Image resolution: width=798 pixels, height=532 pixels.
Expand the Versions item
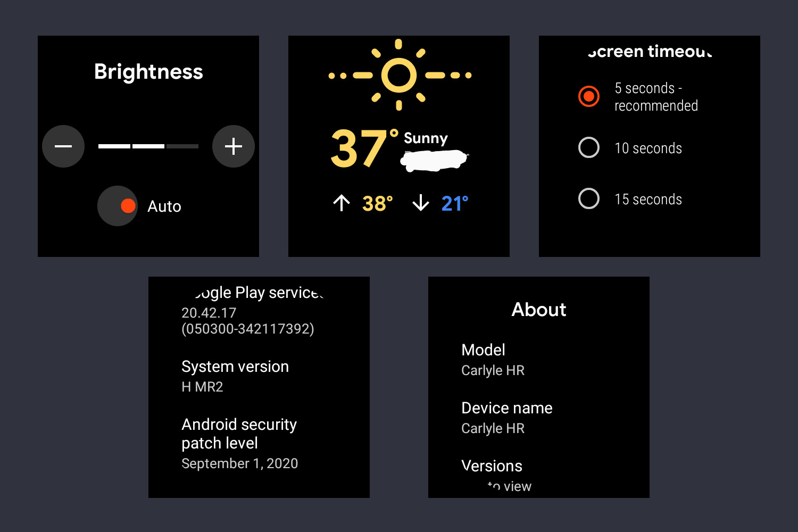(492, 473)
